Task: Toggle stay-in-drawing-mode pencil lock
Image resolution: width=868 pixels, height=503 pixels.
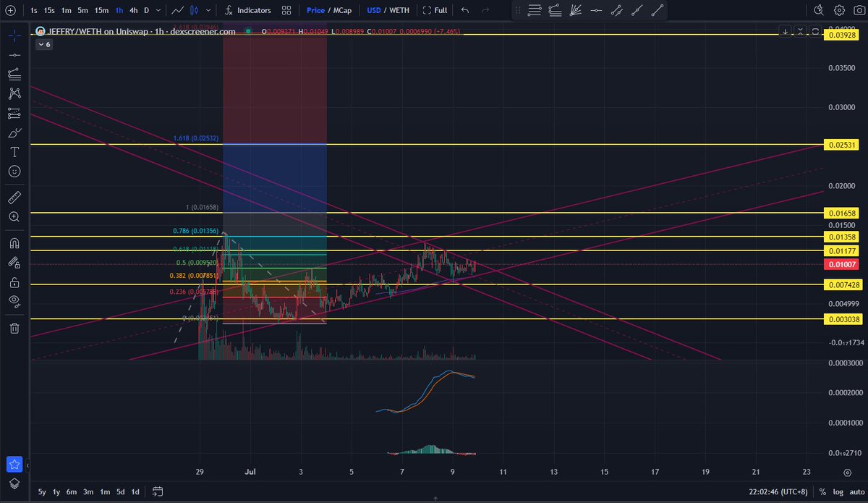Action: [x=14, y=261]
